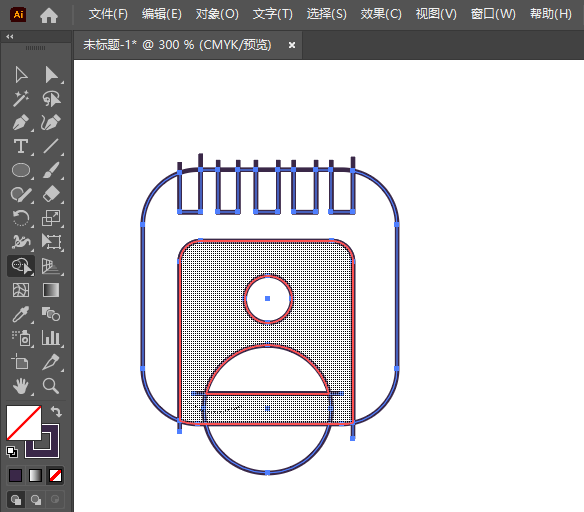Go to the Home screen
Screen dimensions: 584x512
pyautogui.click(x=49, y=15)
